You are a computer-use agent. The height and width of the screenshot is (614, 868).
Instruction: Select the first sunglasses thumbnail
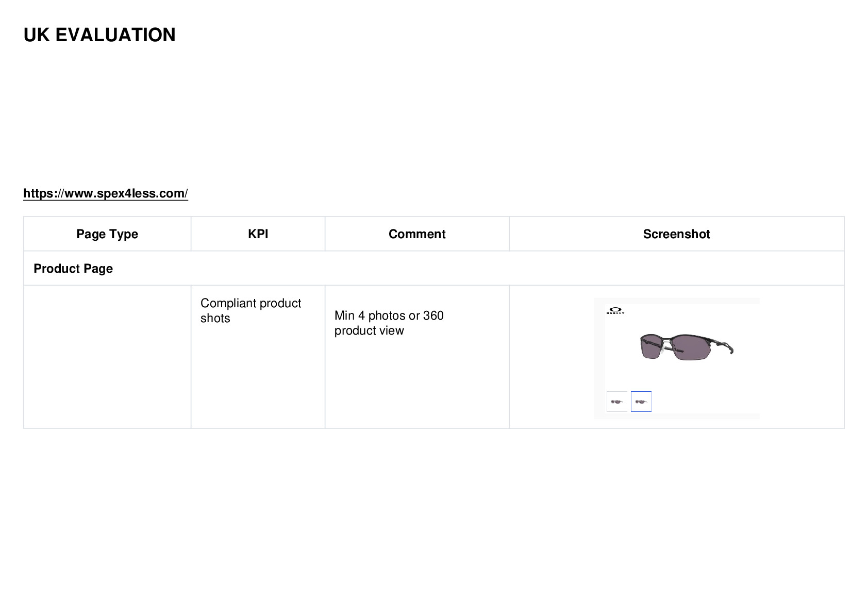point(617,402)
